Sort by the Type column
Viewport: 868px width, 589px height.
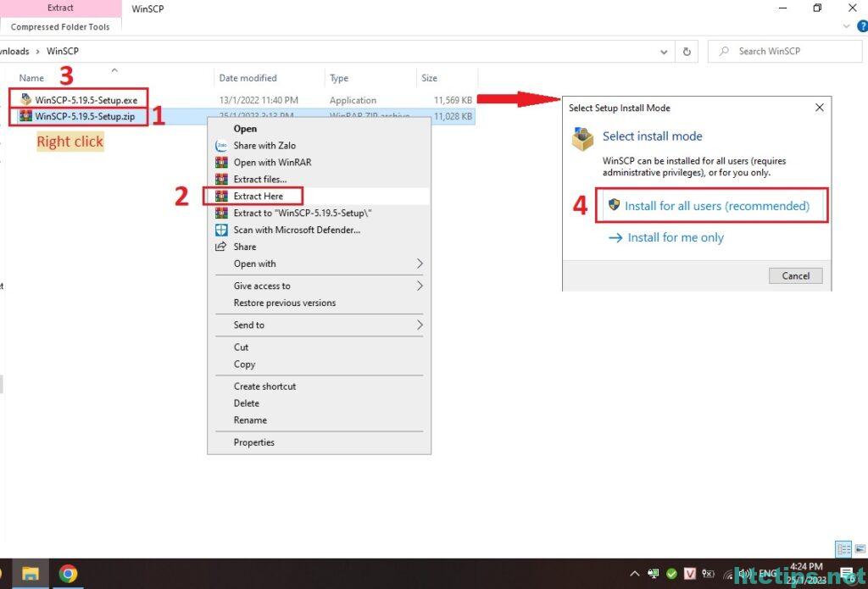(339, 78)
